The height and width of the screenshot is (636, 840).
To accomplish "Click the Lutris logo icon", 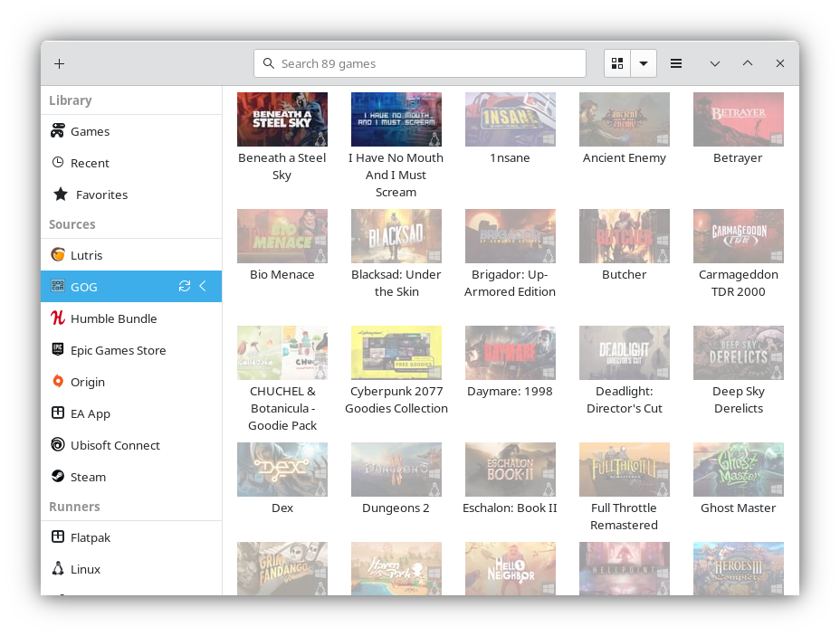I will (x=57, y=255).
